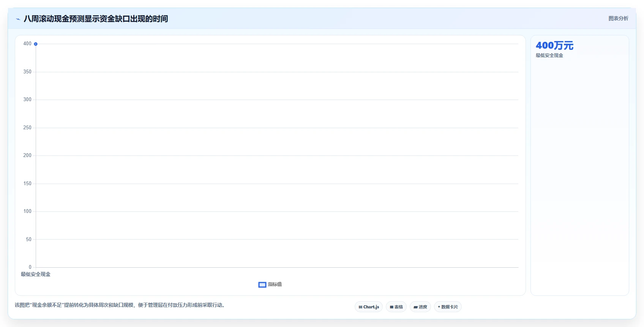
Task: Click the y-axis value 50
Action: [x=29, y=240]
